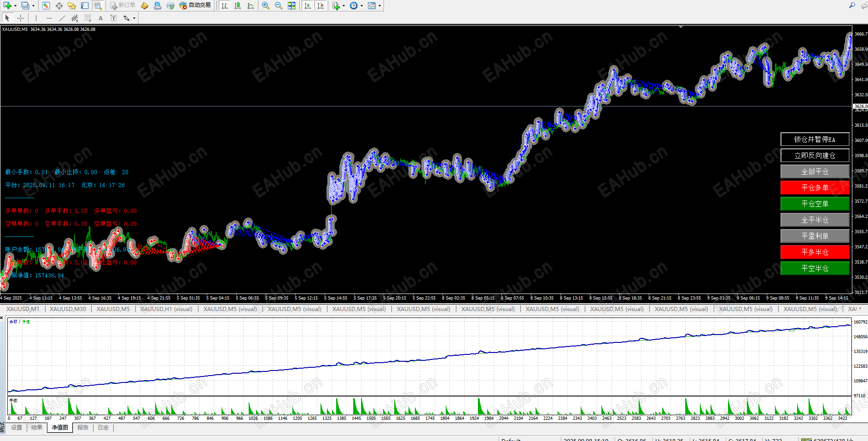Open the MetaEditor book icon
This screenshot has height=441, width=868.
click(x=145, y=6)
